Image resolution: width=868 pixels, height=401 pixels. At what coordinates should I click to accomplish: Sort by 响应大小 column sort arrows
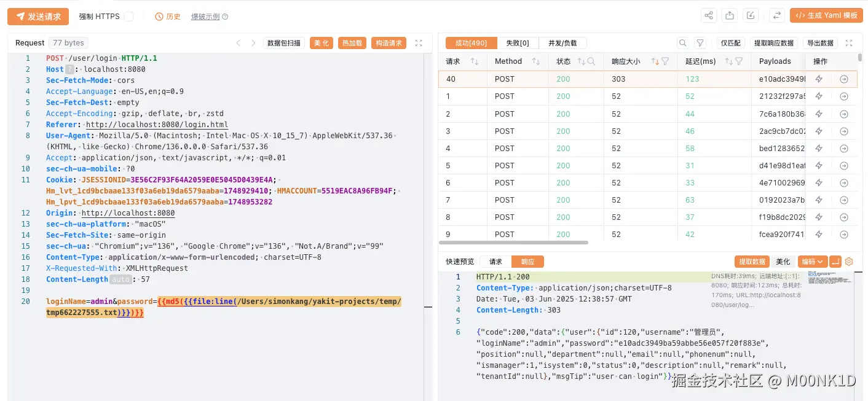click(x=655, y=61)
